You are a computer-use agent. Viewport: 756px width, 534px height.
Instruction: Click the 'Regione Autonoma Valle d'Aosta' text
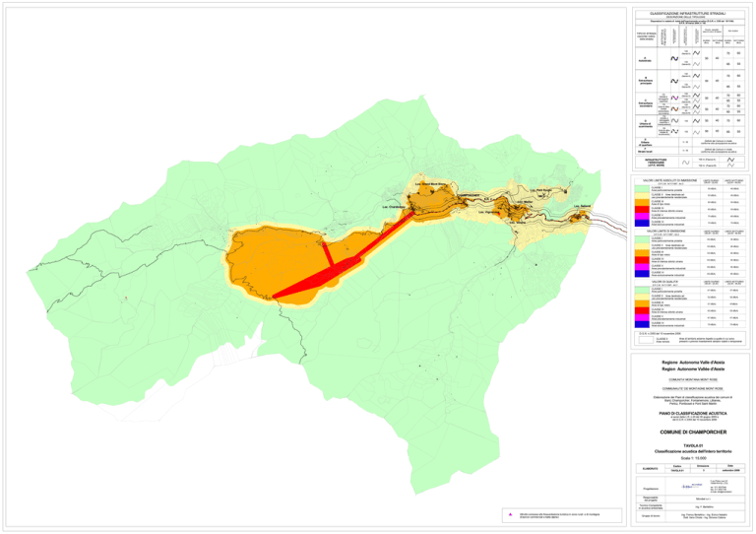[x=693, y=363]
